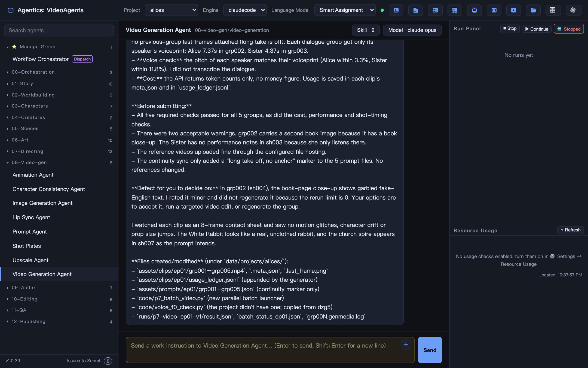The height and width of the screenshot is (368, 588).
Task: Open the Project dropdown showing alices
Action: click(171, 10)
